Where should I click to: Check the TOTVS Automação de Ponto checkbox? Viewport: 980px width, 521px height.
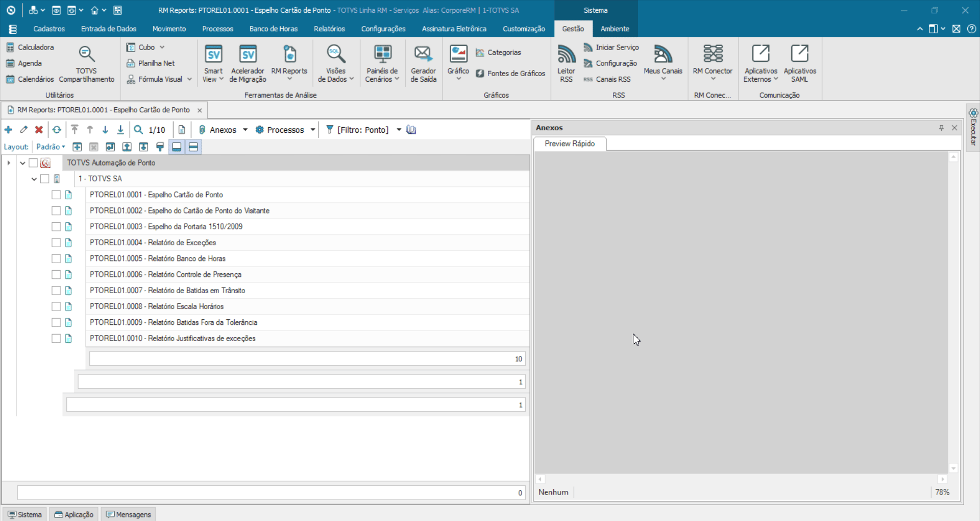tap(33, 163)
